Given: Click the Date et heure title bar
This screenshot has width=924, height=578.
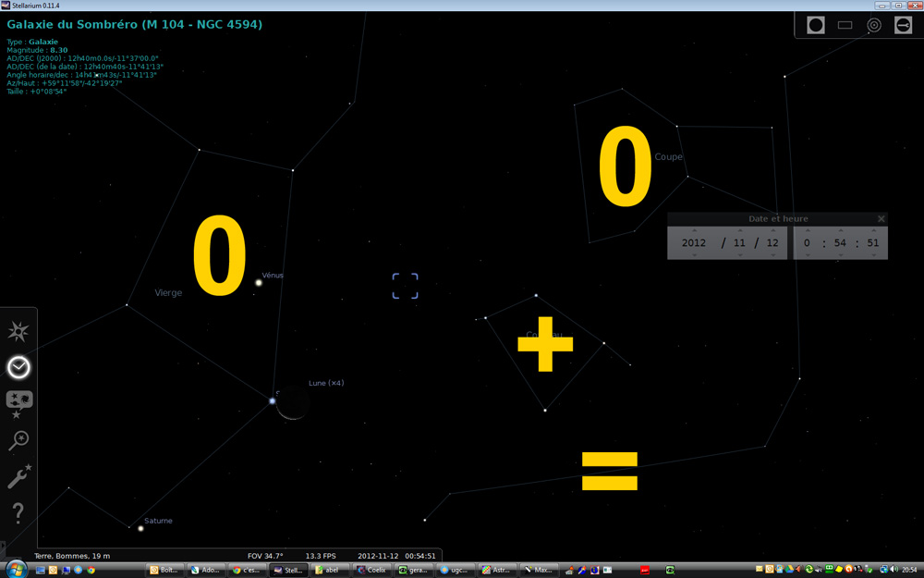Looking at the screenshot, I should click(x=777, y=219).
